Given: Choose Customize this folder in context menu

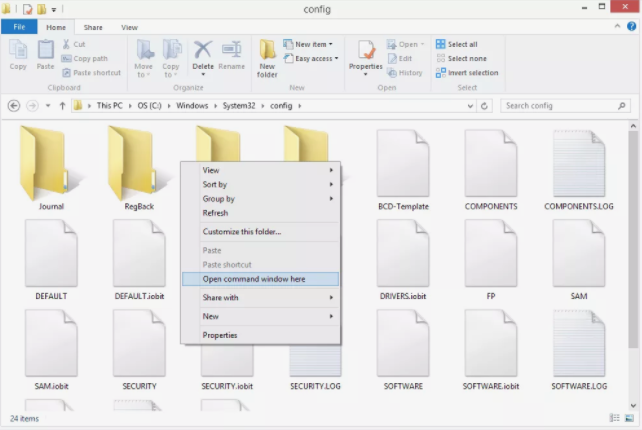Looking at the screenshot, I should point(260,232).
